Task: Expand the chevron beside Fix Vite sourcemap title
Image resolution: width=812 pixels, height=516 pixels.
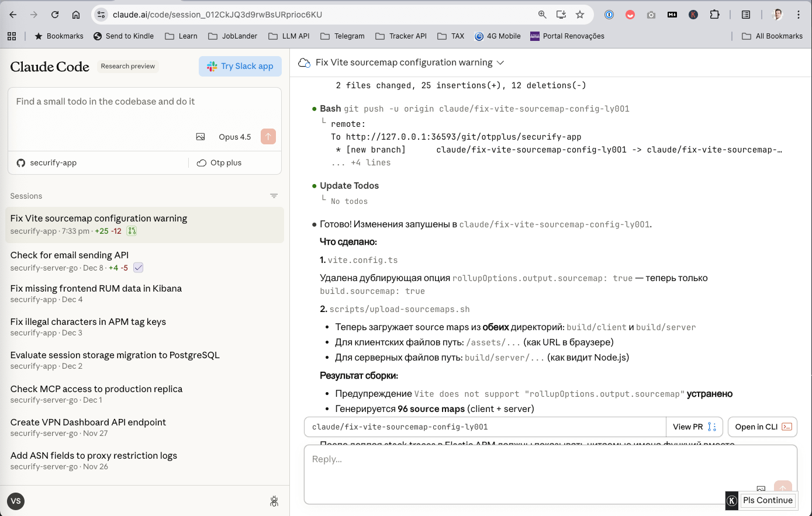Action: pos(500,63)
